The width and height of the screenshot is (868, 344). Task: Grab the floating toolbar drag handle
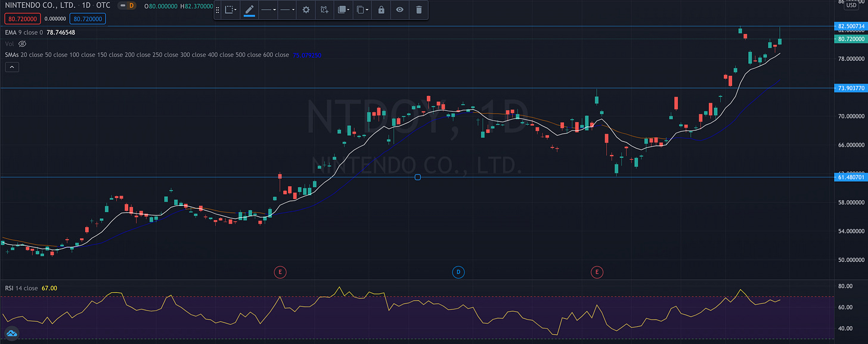(x=217, y=10)
